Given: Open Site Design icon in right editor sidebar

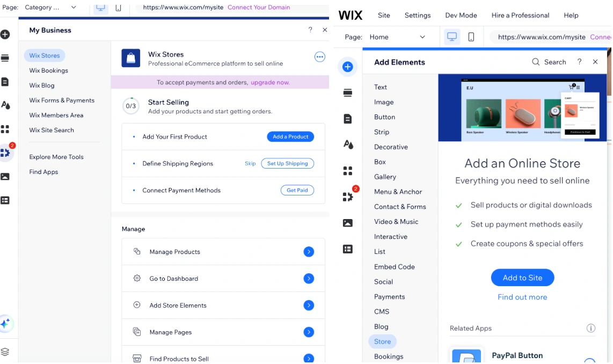Looking at the screenshot, I should click(348, 144).
